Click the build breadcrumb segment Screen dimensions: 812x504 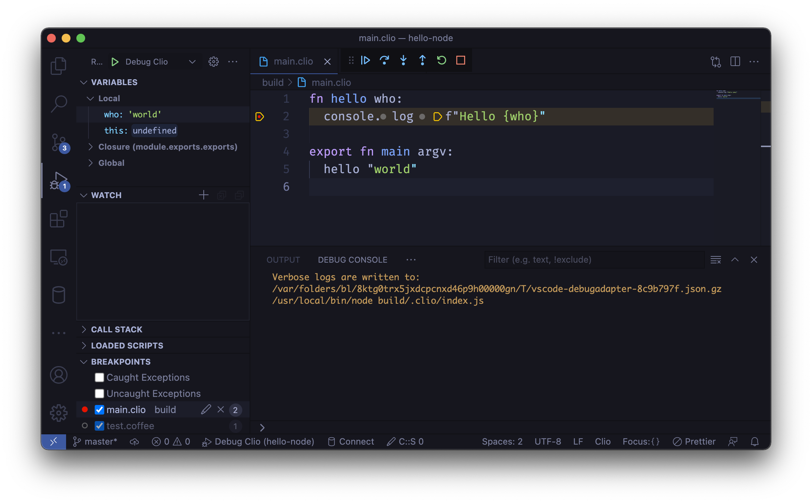tap(273, 83)
